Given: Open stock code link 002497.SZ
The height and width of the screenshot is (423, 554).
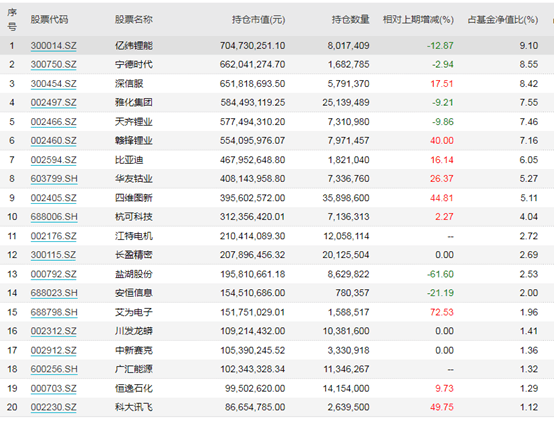Looking at the screenshot, I should coord(53,102).
